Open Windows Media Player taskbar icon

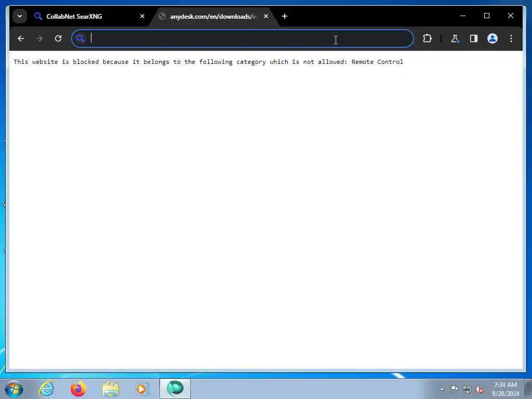[142, 389]
